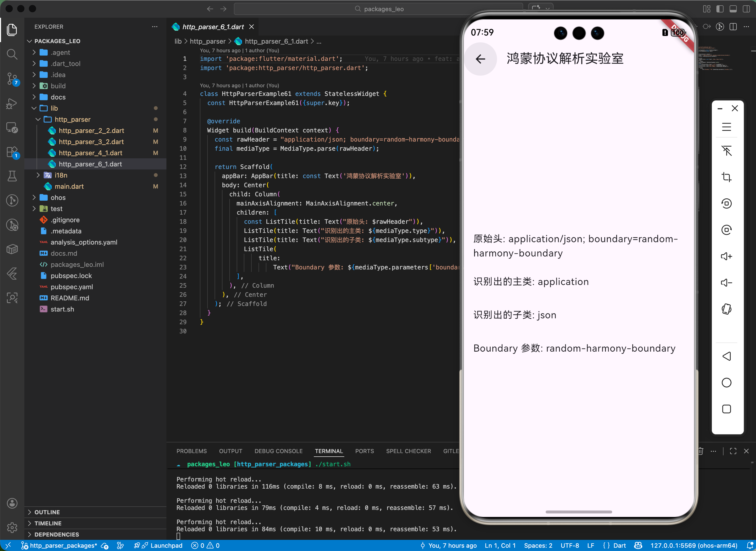Open main.dart in explorer
Image resolution: width=756 pixels, height=551 pixels.
coord(69,186)
